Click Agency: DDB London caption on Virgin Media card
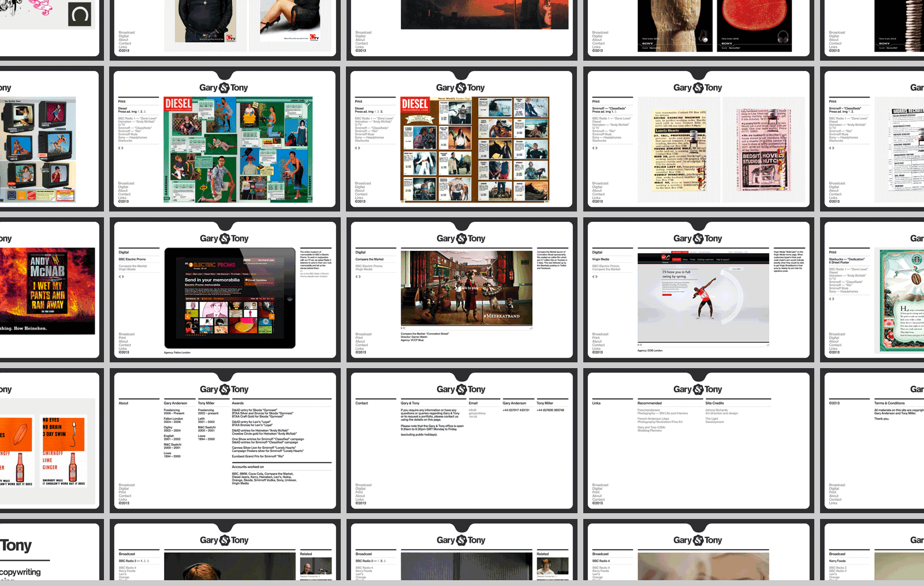This screenshot has width=924, height=586. click(650, 350)
